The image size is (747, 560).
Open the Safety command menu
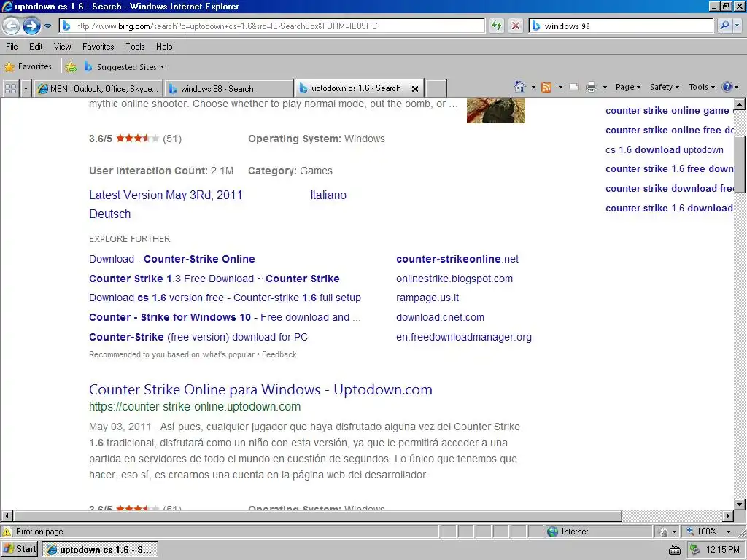pyautogui.click(x=665, y=87)
